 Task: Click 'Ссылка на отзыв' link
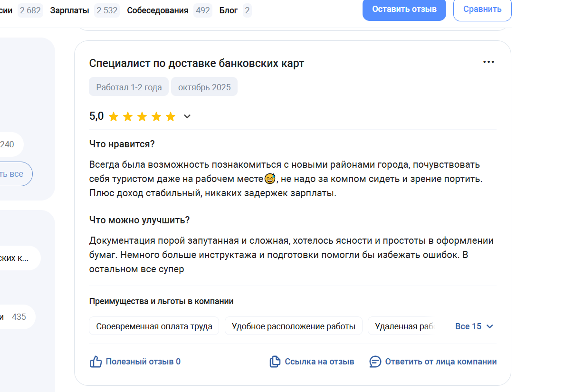click(319, 362)
